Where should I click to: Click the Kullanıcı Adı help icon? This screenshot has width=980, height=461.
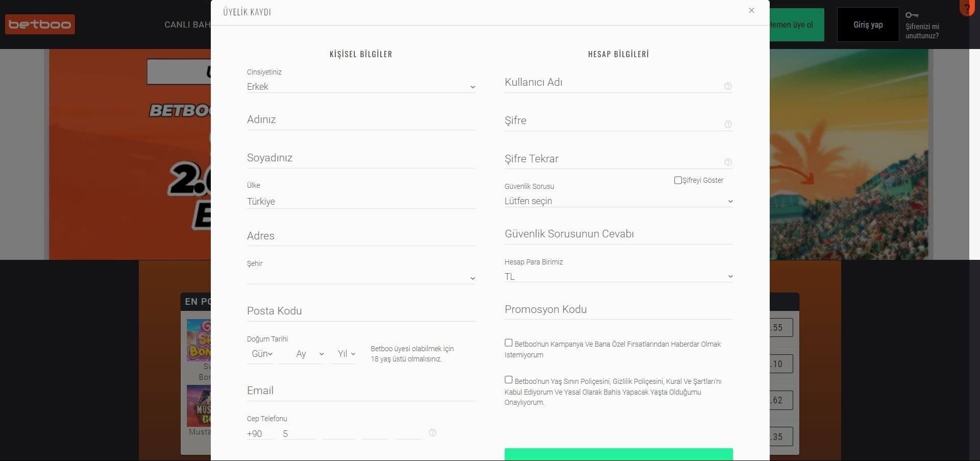click(728, 86)
